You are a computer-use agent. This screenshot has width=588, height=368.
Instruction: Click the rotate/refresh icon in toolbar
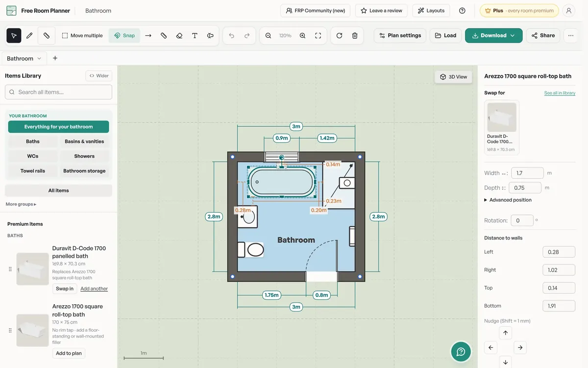tap(339, 35)
